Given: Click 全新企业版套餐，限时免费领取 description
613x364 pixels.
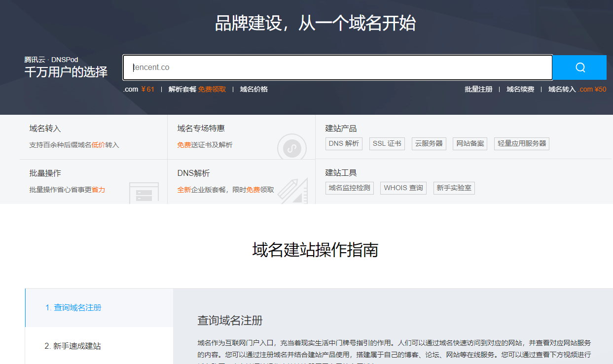Looking at the screenshot, I should tap(226, 190).
